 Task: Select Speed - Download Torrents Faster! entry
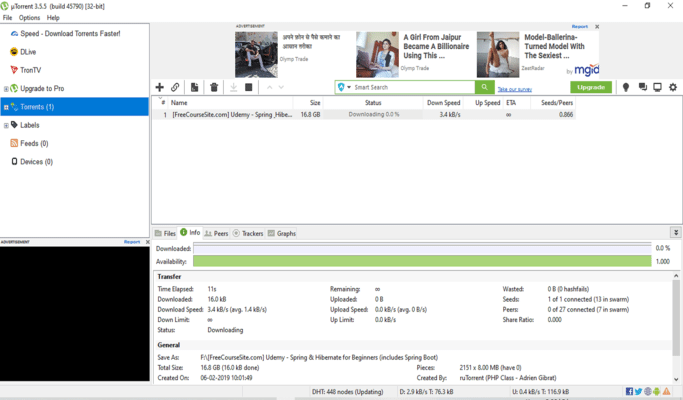click(x=70, y=34)
